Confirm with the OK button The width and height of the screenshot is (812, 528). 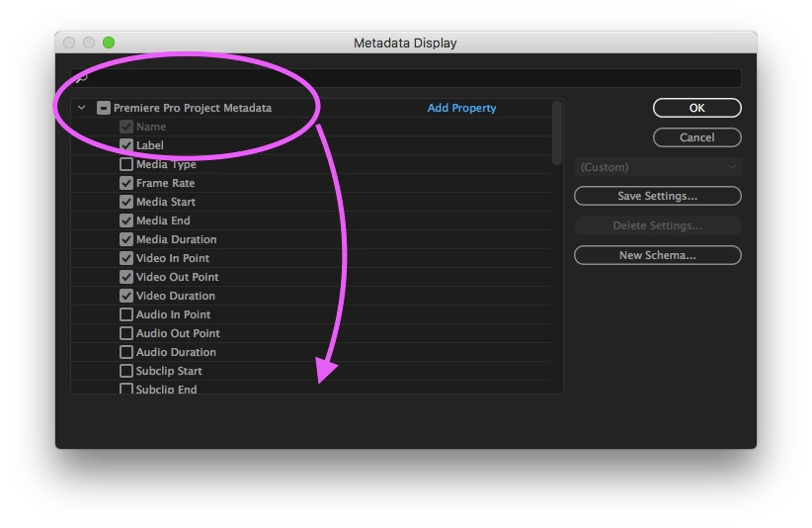tap(697, 108)
